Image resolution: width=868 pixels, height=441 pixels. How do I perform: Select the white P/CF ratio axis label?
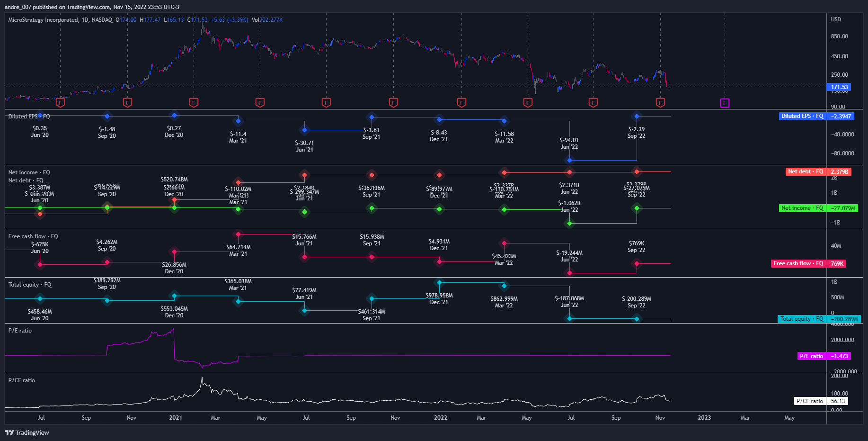point(810,401)
